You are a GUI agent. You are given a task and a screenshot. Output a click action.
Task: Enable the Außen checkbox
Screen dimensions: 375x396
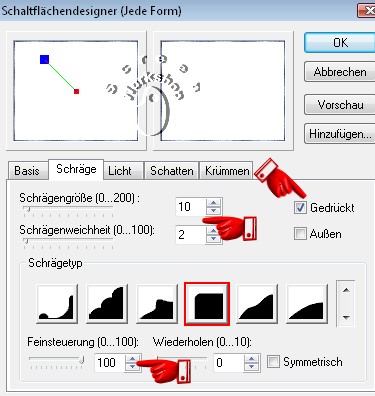tap(300, 234)
